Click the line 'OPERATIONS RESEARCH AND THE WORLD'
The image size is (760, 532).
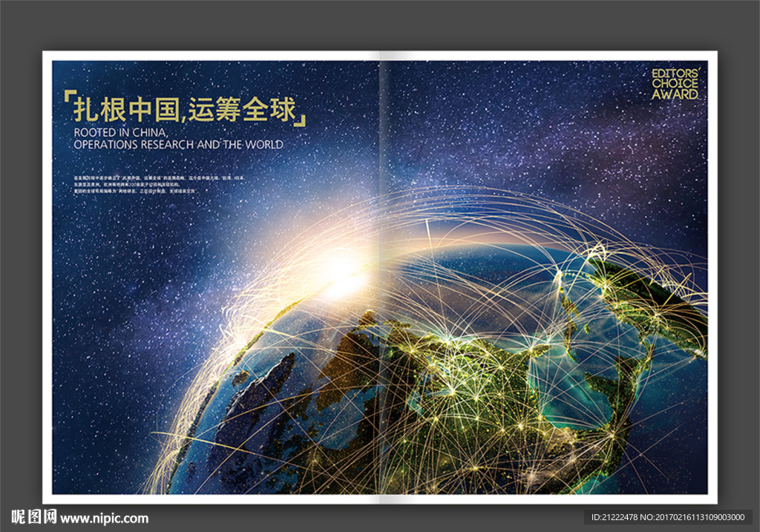[x=178, y=145]
